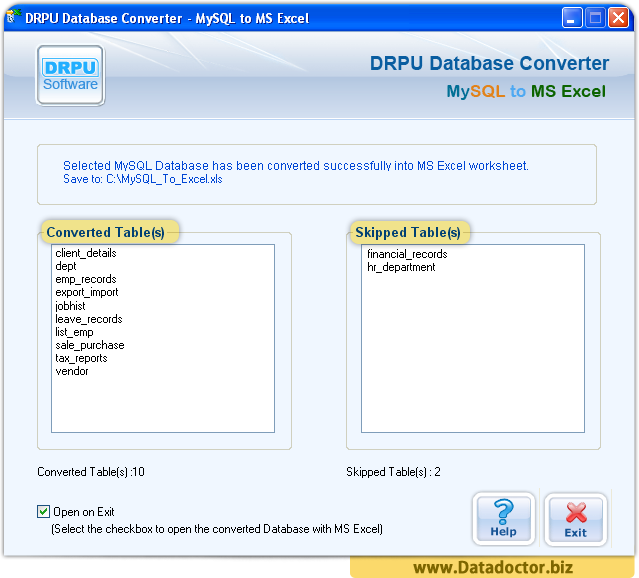The image size is (639, 578).
Task: Click the DRPU Software logo
Action: 71,75
